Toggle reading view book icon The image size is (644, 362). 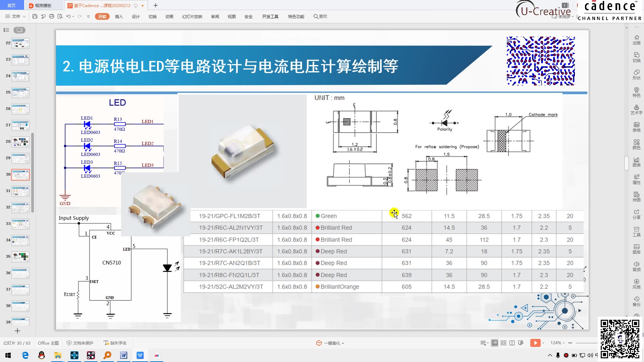(512, 343)
